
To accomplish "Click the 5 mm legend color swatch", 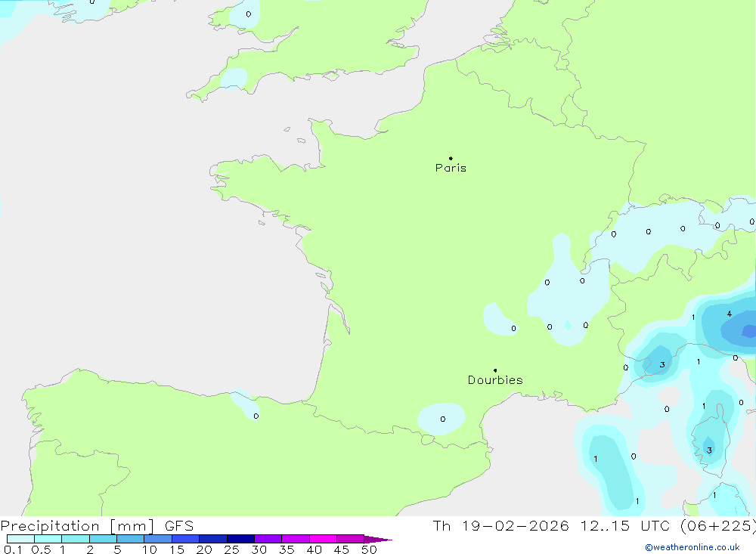I will pos(130,539).
